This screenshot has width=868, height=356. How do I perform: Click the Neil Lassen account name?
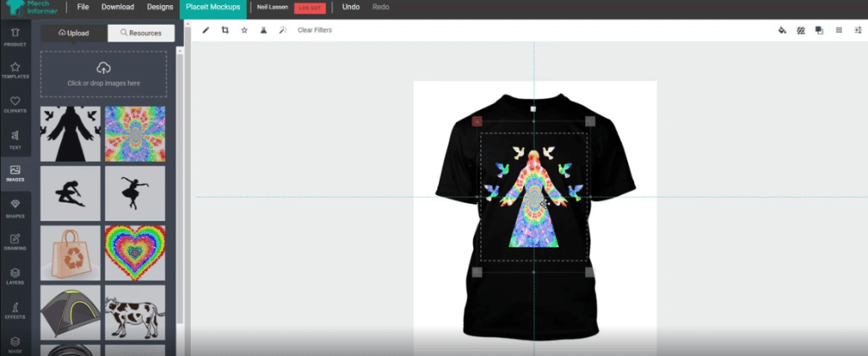tap(272, 7)
